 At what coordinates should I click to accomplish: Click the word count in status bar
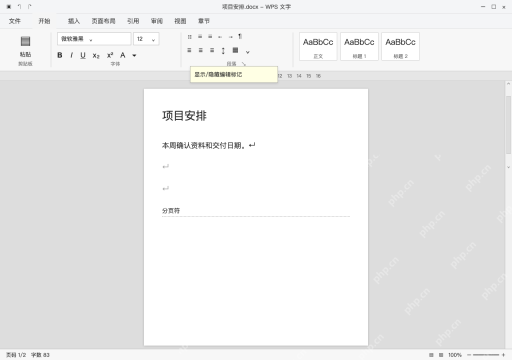click(40, 355)
